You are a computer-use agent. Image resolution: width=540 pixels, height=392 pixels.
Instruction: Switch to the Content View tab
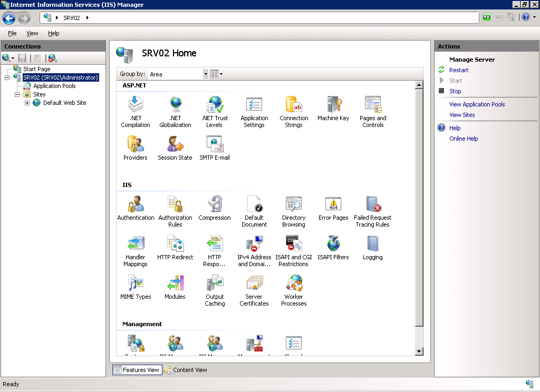(186, 370)
